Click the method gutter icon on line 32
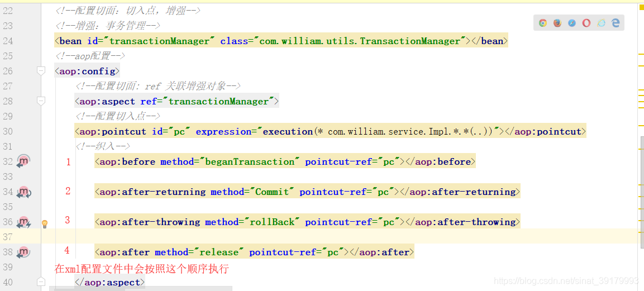644x291 pixels. click(x=23, y=162)
